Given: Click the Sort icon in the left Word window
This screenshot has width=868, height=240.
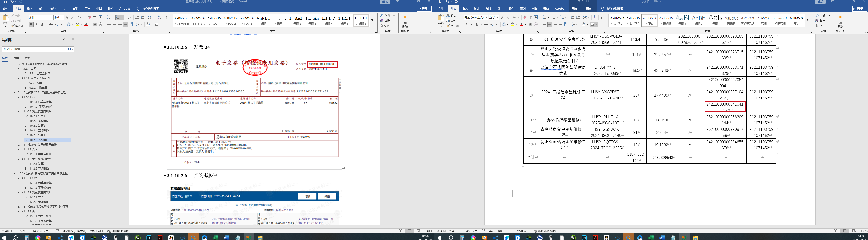Looking at the screenshot, I should click(160, 17).
